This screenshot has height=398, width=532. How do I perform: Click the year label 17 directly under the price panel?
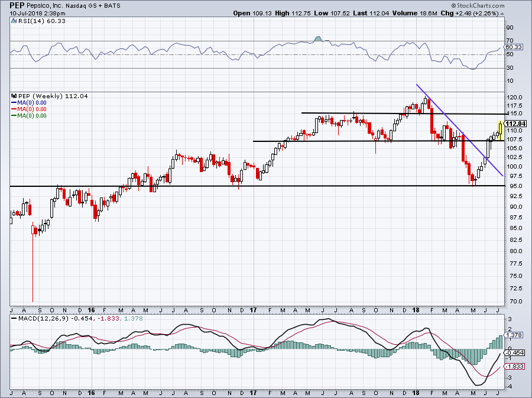click(253, 310)
